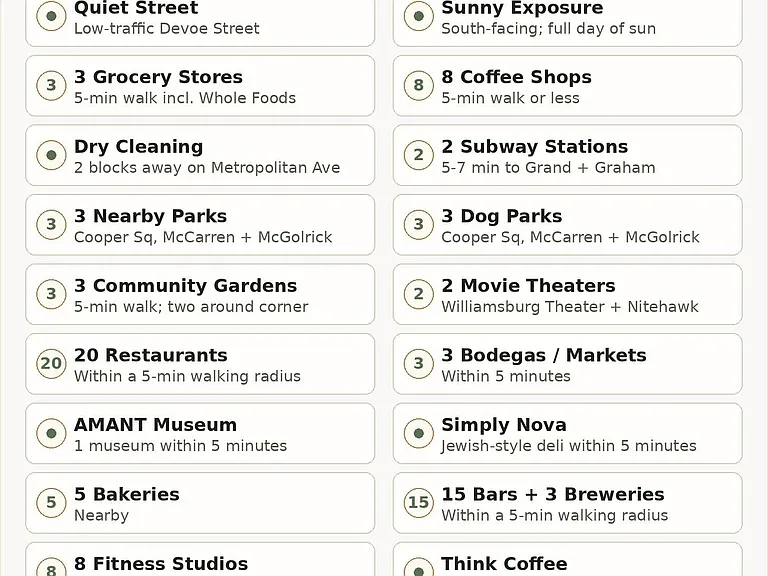Viewport: 768px width, 576px height.
Task: Open the 3 Bodegas / Markets card
Action: click(x=567, y=364)
